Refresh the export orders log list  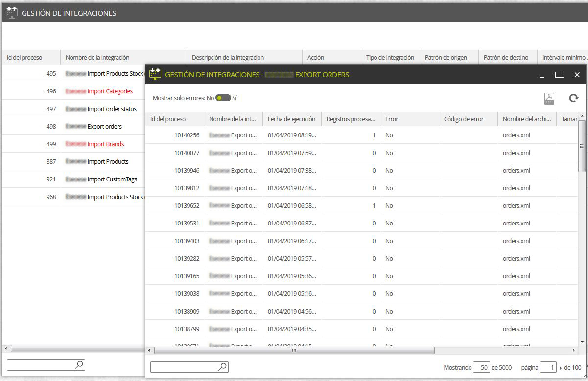point(573,98)
